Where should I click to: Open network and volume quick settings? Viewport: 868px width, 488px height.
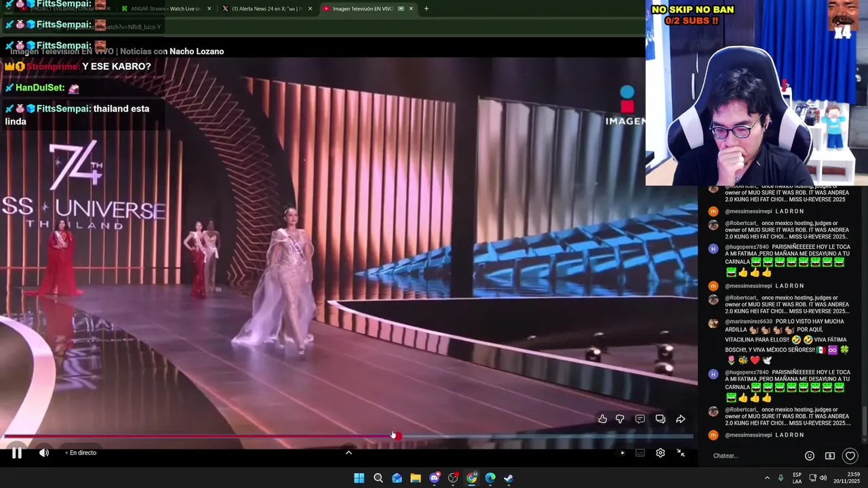tap(818, 478)
